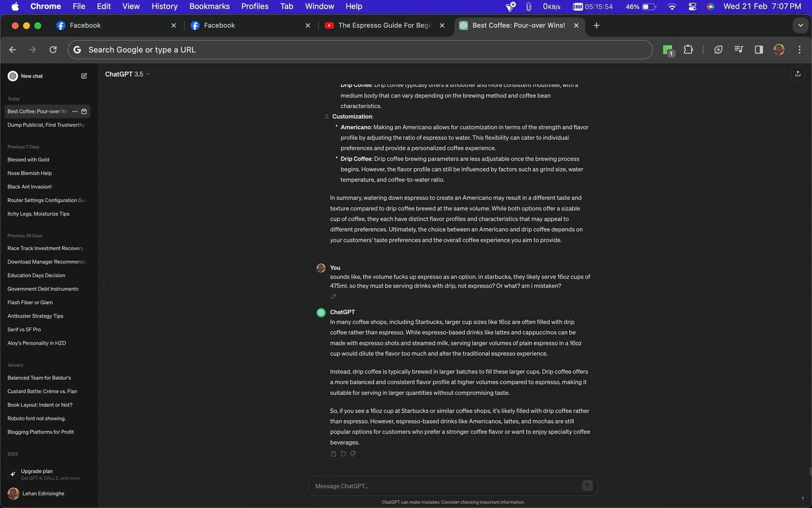Open macOS Control Center icon
Viewport: 812px width, 508px height.
coord(692,6)
